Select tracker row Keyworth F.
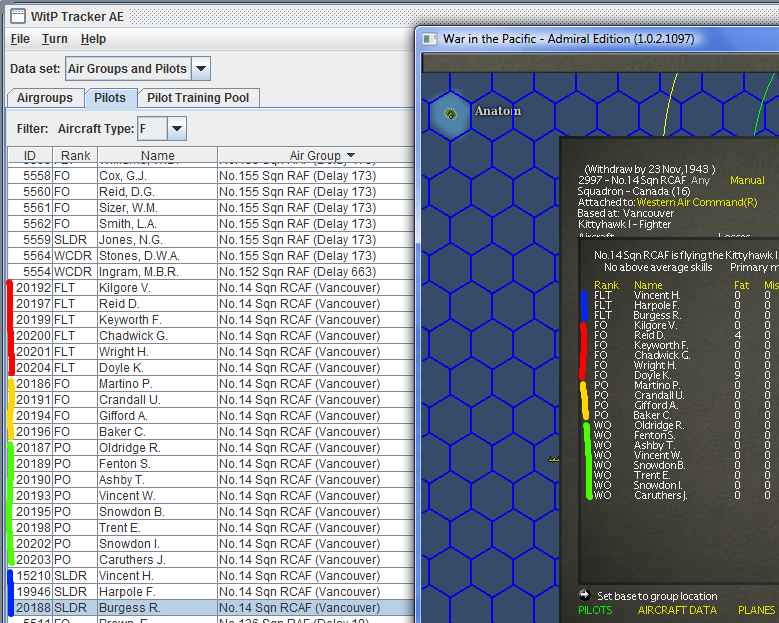 211,319
